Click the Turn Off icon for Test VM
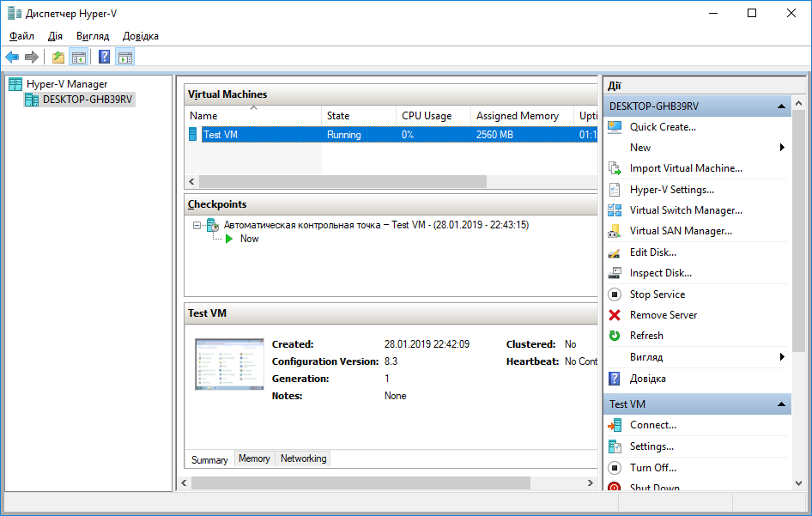 615,468
